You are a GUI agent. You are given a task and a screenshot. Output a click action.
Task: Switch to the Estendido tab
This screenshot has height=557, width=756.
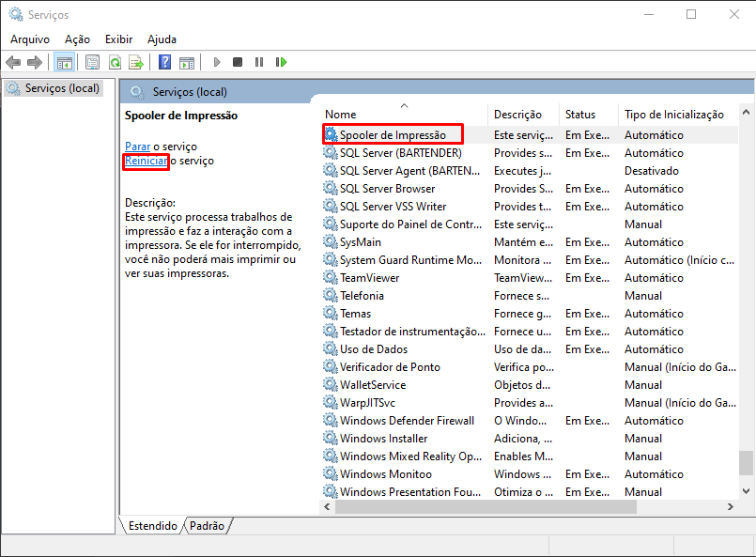click(152, 526)
